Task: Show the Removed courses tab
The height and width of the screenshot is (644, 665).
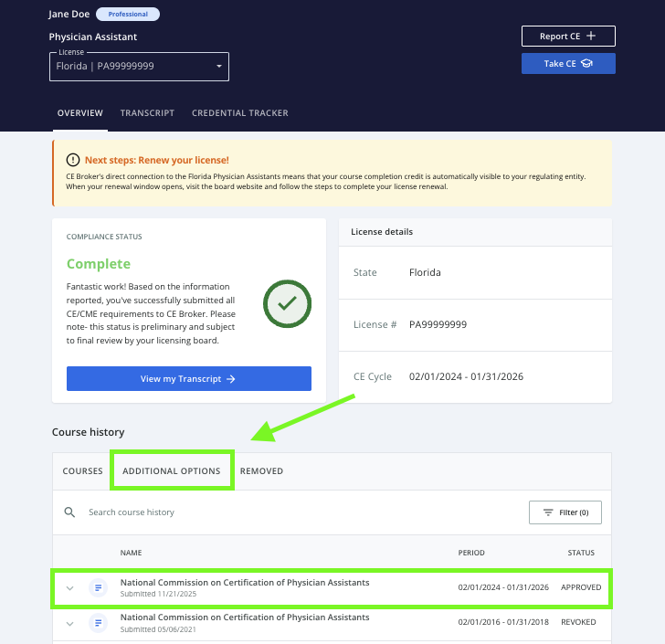Action: click(261, 471)
